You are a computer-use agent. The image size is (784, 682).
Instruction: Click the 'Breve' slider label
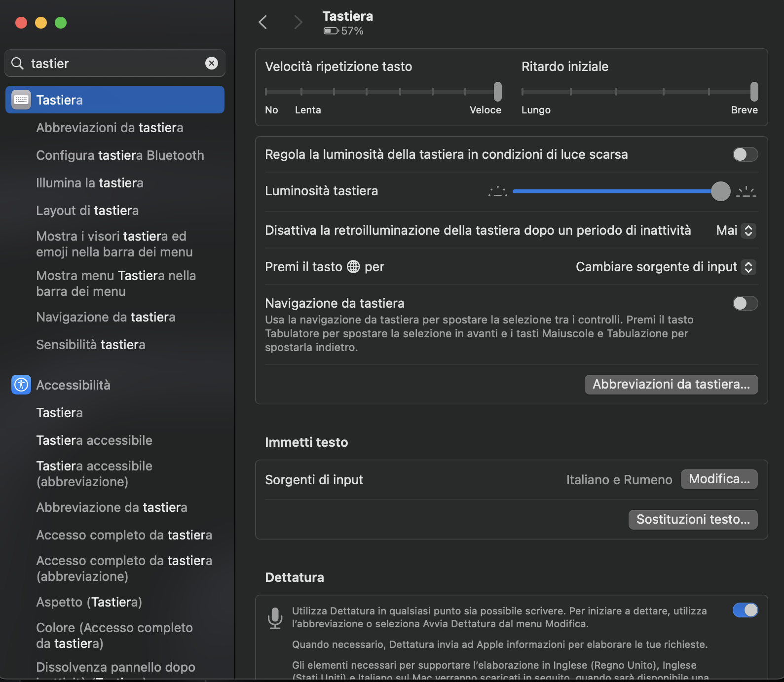744,110
